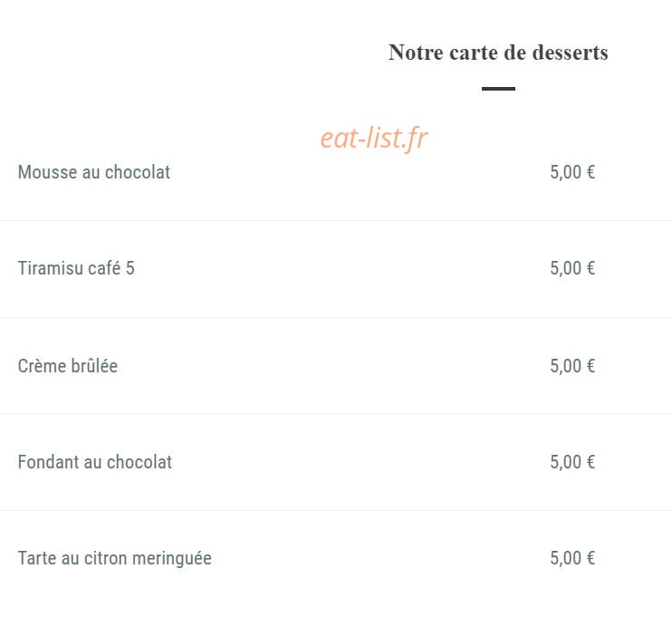Click the Crème brûlée entry
The width and height of the screenshot is (672, 636).
68,366
